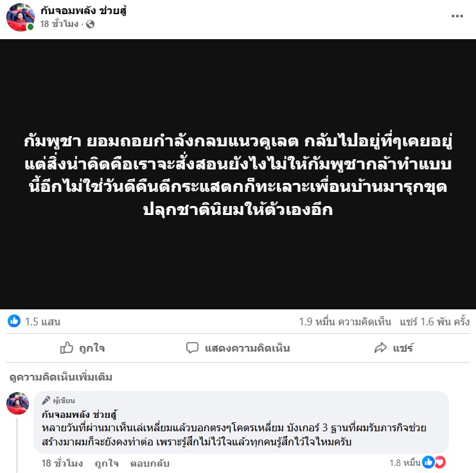Viewport: 476px width, 473px height.
Task: Share the post using แชร์ arrow button
Action: click(394, 348)
